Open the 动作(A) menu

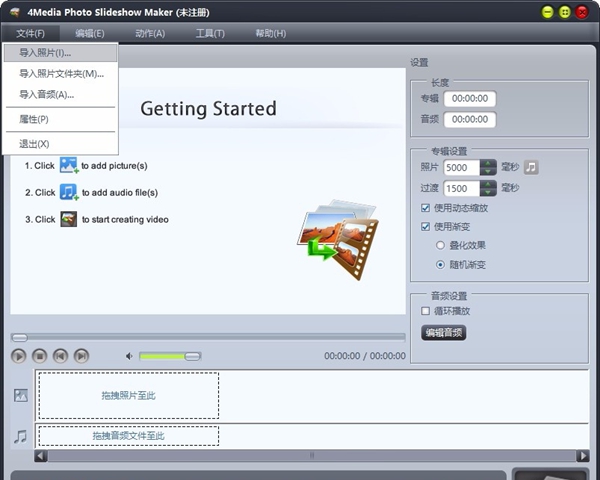coord(150,33)
